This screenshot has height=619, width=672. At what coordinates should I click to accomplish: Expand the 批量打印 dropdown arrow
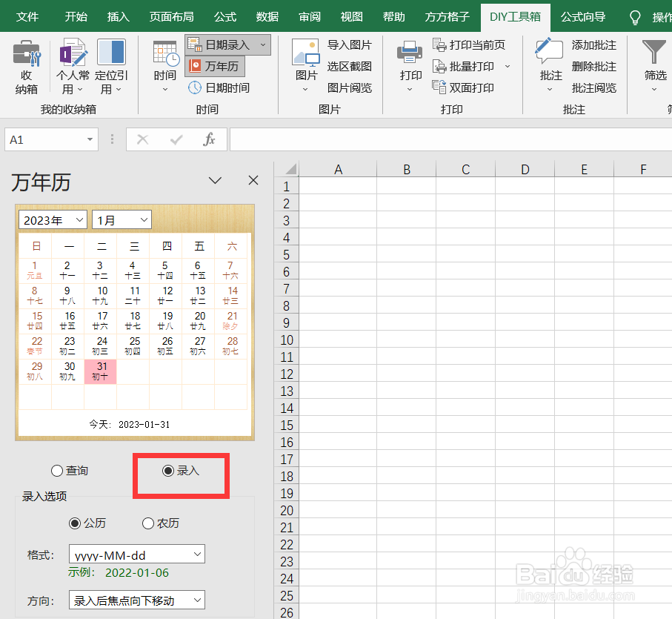click(508, 66)
